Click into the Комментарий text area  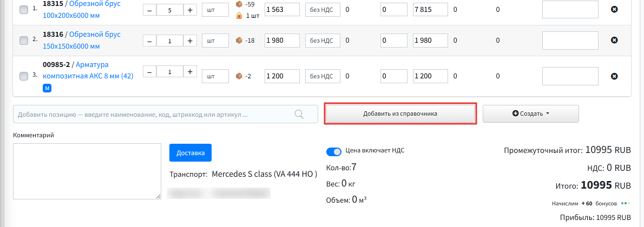pyautogui.click(x=87, y=171)
